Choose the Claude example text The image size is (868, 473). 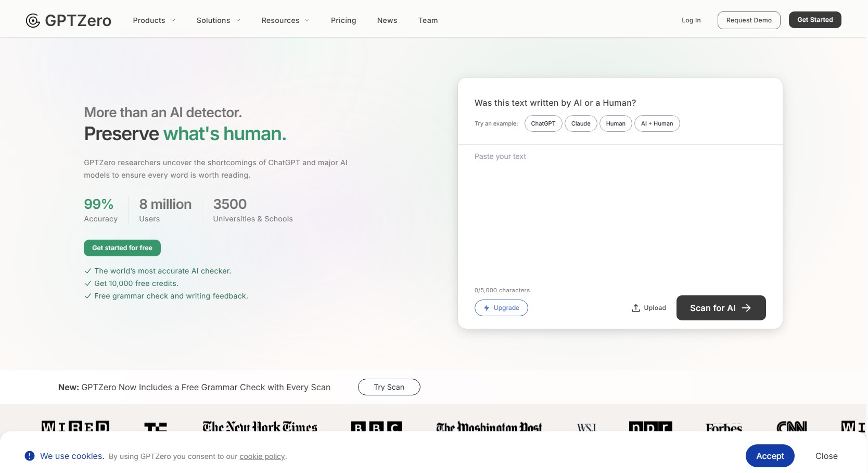click(x=580, y=123)
